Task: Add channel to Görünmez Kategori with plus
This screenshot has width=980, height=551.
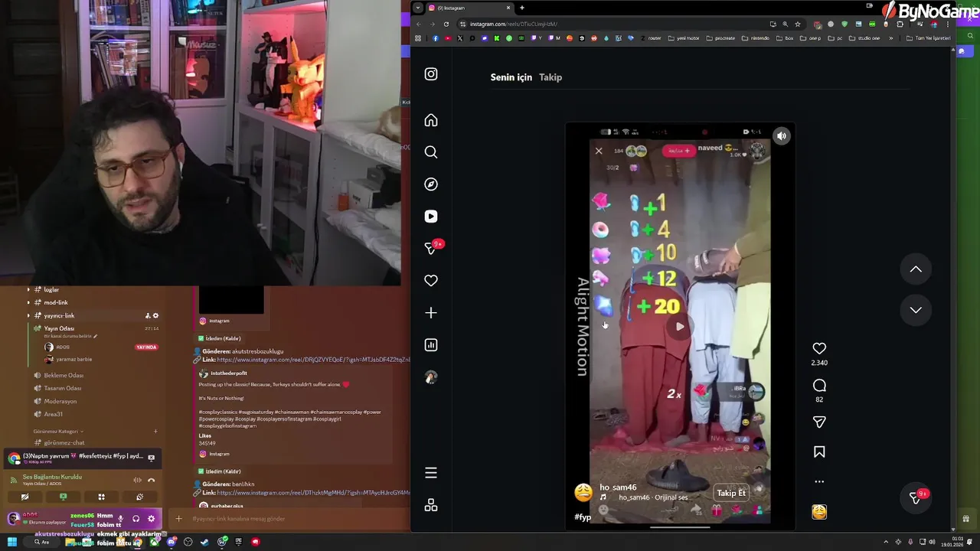Action: coord(155,431)
